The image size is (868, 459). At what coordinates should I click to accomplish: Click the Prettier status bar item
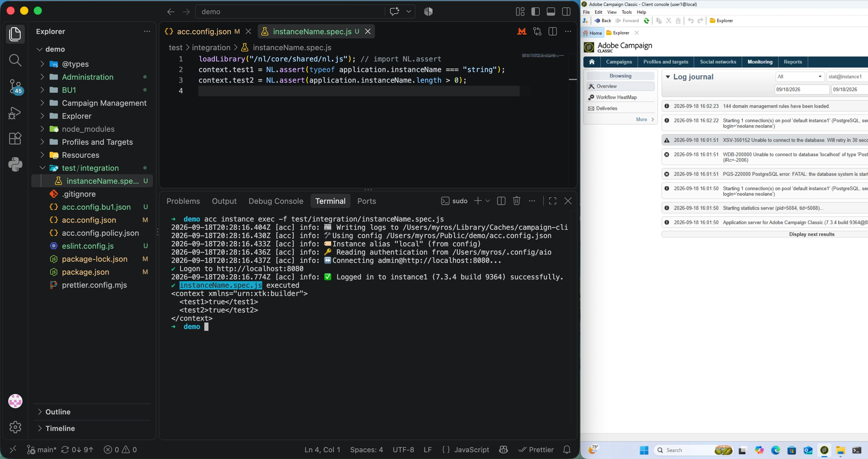point(536,450)
